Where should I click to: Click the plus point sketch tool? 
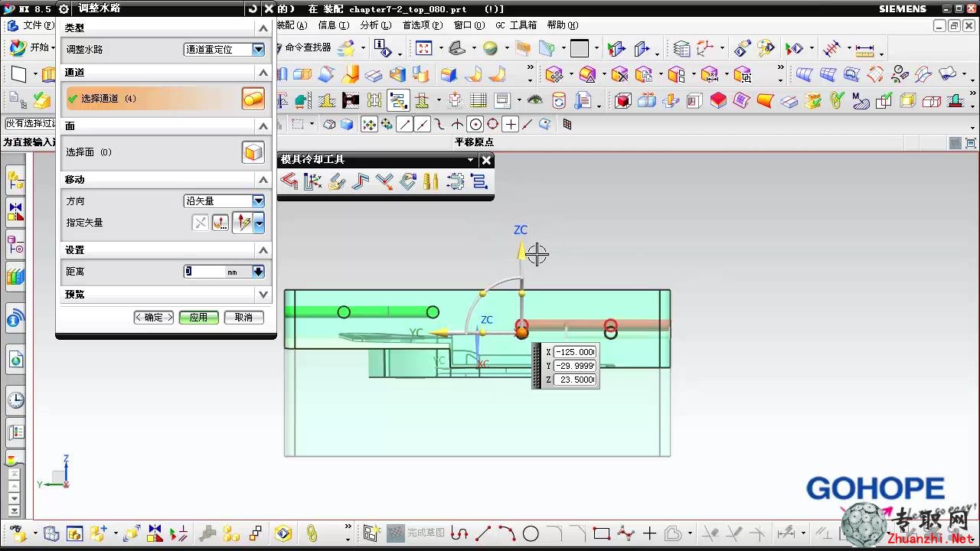[x=649, y=533]
